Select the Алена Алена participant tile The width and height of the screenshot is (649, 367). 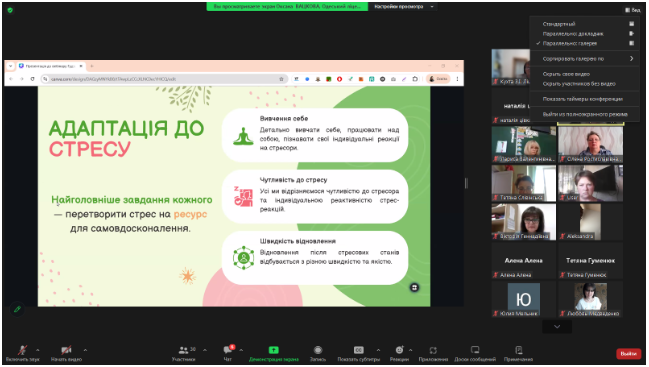tap(524, 261)
